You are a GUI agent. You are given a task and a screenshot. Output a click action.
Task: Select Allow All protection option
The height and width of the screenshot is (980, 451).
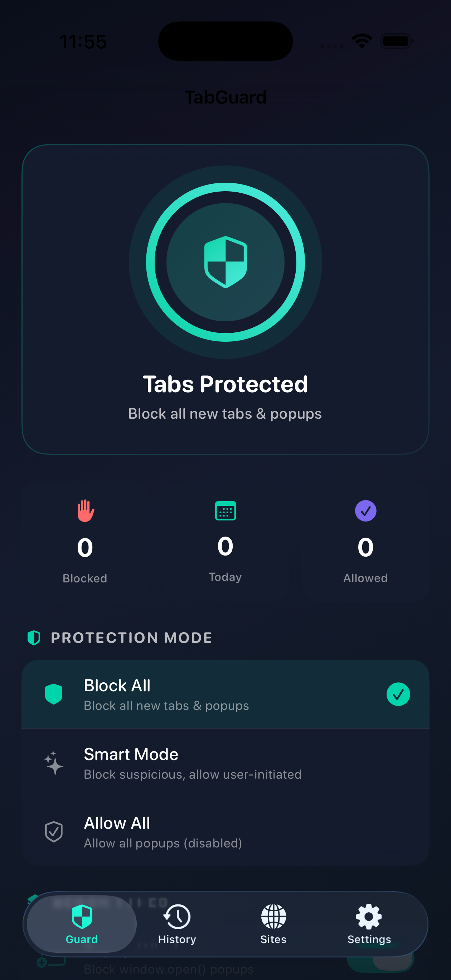[225, 832]
